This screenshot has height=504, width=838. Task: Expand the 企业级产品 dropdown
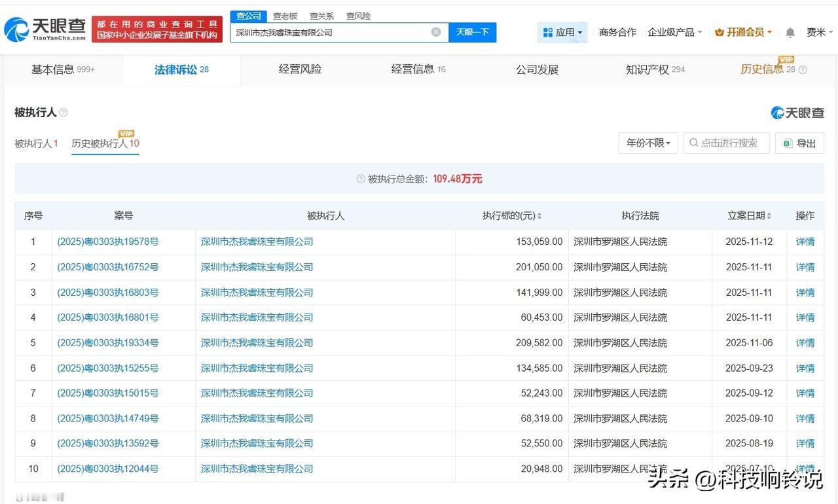[674, 32]
